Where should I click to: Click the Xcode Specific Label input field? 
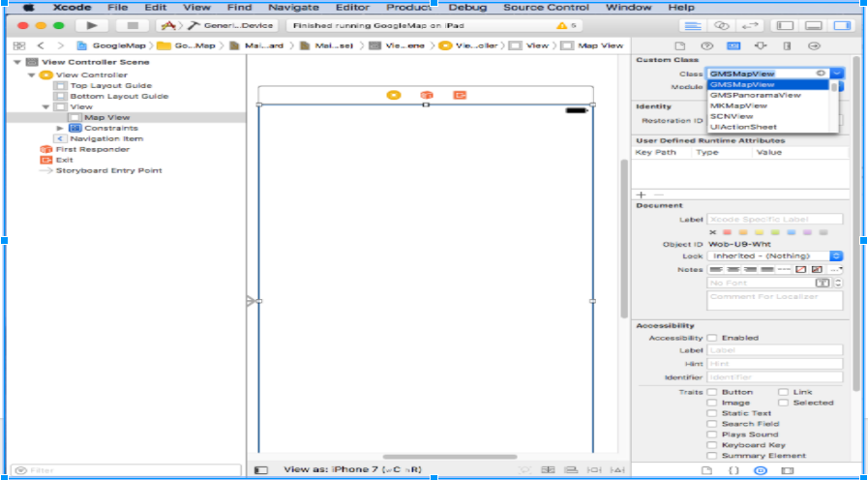(x=775, y=220)
